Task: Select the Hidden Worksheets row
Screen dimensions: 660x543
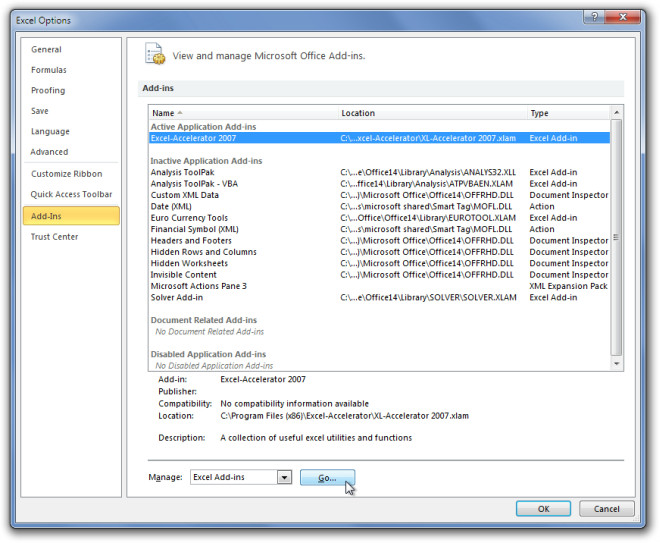Action: tap(379, 263)
